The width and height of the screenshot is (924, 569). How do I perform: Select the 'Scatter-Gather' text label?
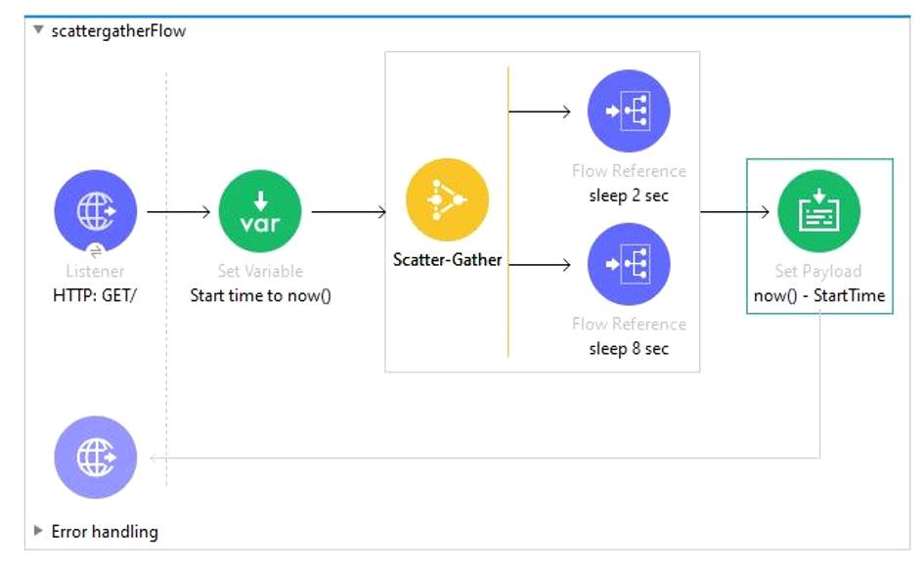tap(447, 260)
